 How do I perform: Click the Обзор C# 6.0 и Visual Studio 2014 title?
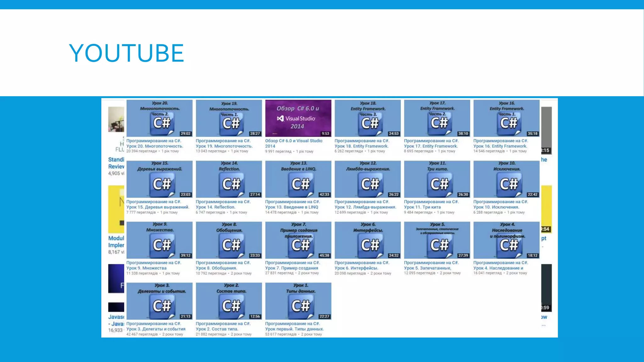click(294, 143)
